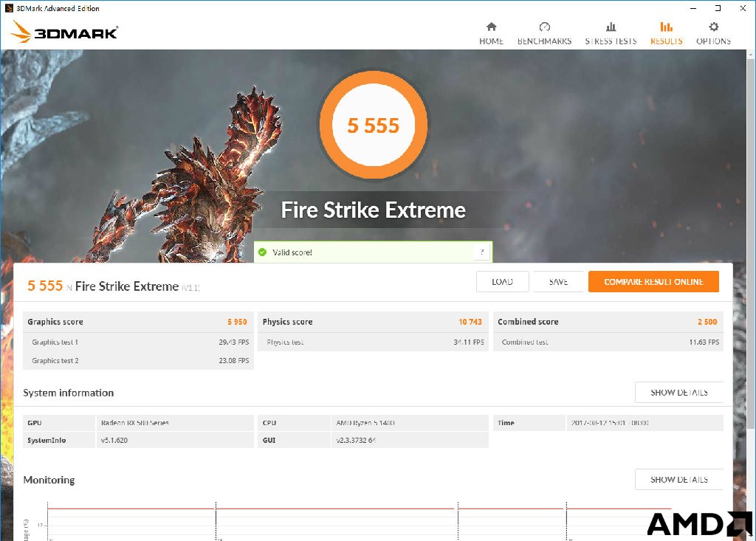Click the 23.08 FPS value
The width and height of the screenshot is (756, 541).
tap(234, 361)
